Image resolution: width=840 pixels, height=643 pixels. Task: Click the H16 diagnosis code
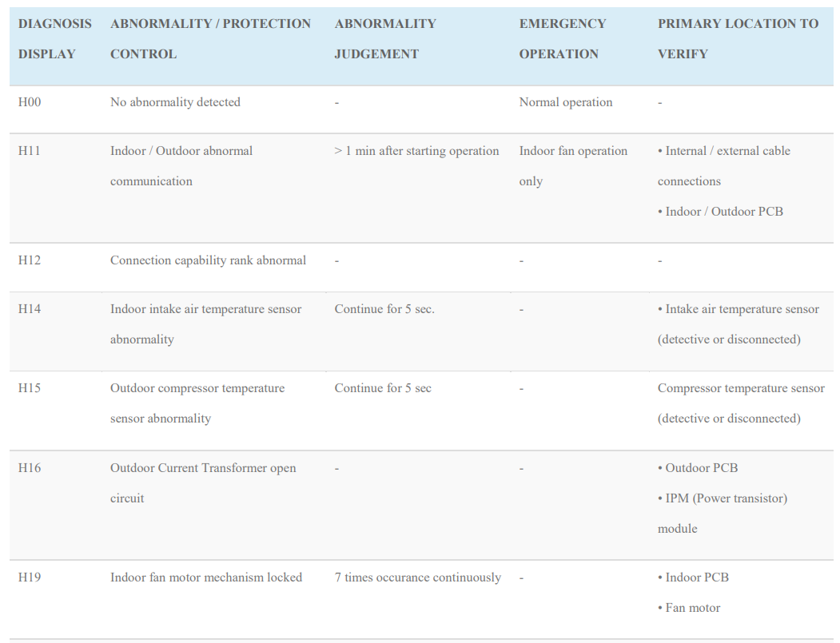[x=30, y=468]
